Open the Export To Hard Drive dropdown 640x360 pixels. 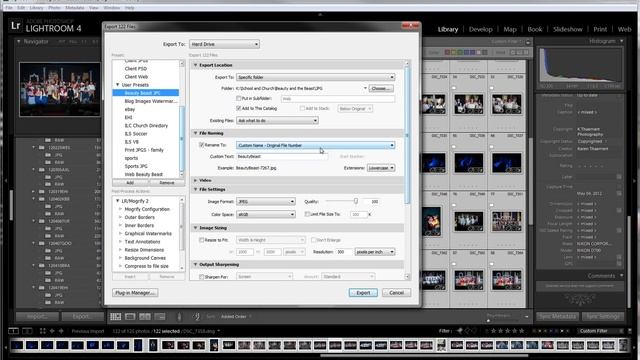(224, 44)
